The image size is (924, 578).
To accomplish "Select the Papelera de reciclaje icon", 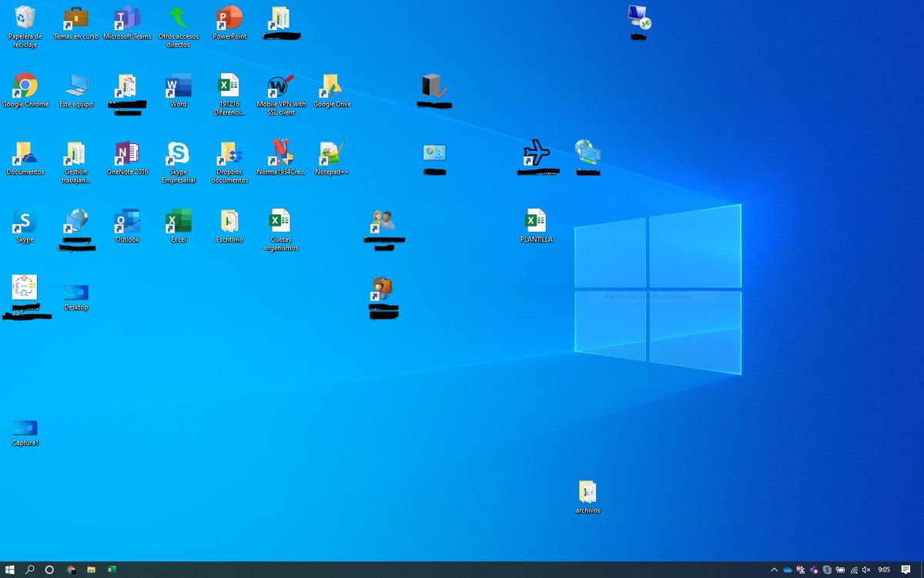I will (x=25, y=27).
